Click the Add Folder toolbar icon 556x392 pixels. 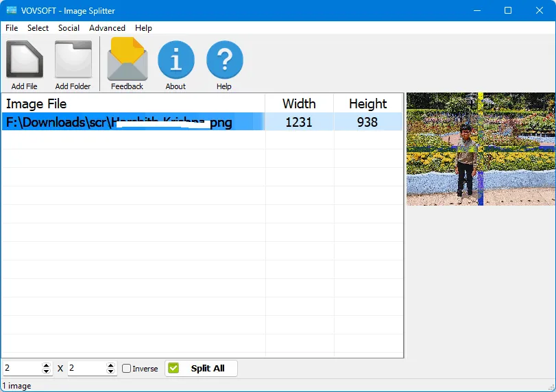73,60
